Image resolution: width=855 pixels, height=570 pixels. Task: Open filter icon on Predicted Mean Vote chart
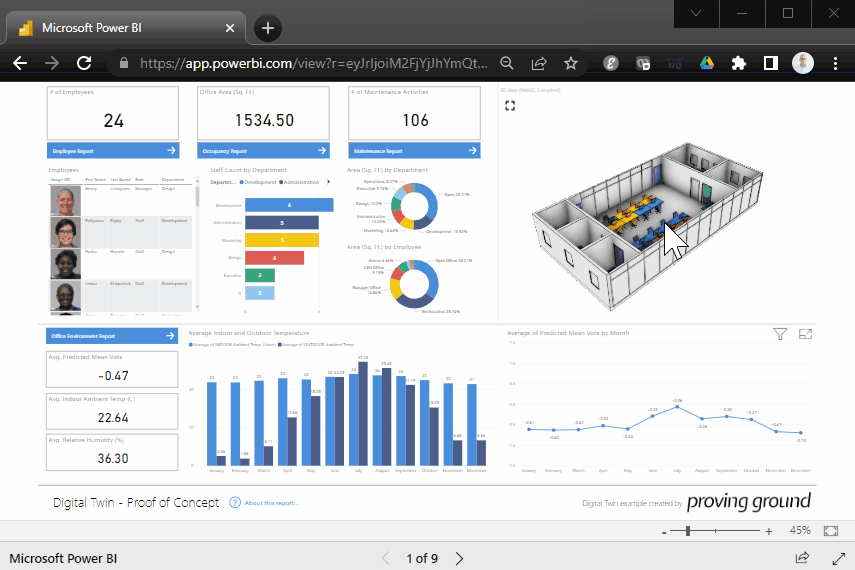[x=780, y=334]
